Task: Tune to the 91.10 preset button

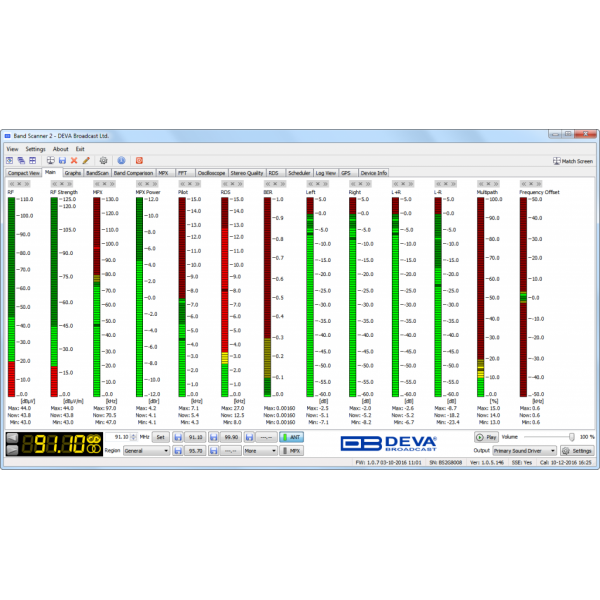Action: tap(195, 437)
